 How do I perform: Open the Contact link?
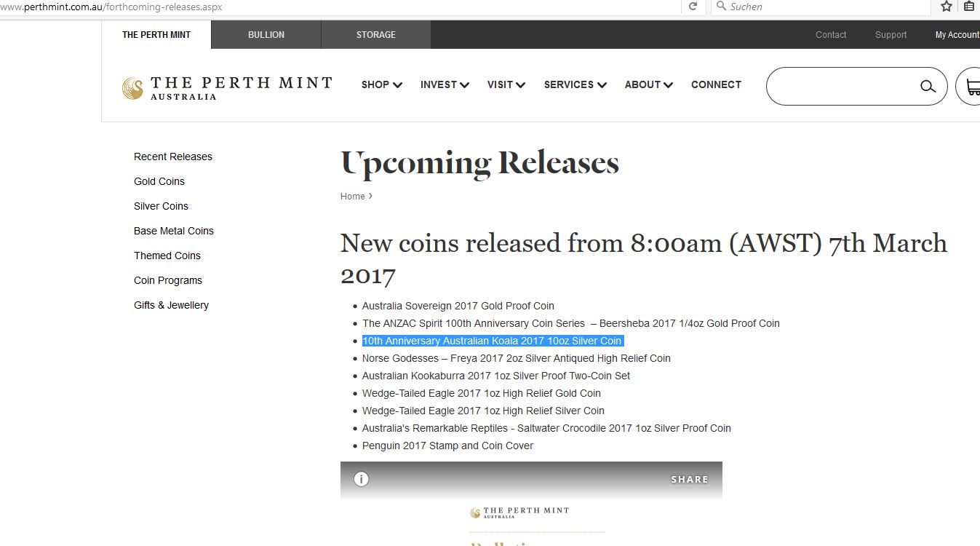pos(831,35)
